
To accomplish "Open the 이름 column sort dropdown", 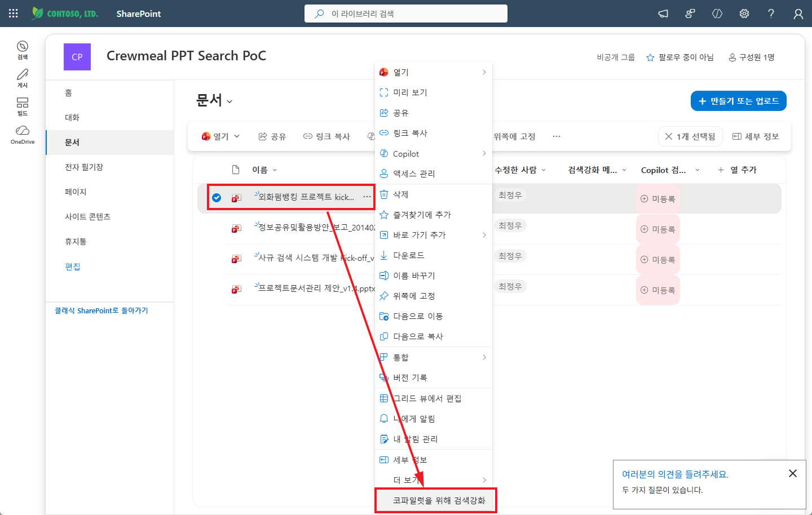I will (x=275, y=170).
